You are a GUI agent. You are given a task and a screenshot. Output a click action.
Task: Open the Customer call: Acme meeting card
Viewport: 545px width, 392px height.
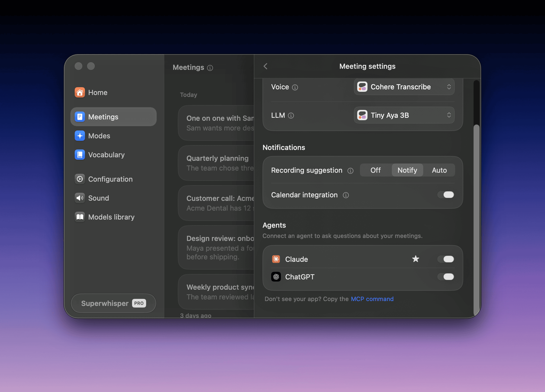(216, 203)
